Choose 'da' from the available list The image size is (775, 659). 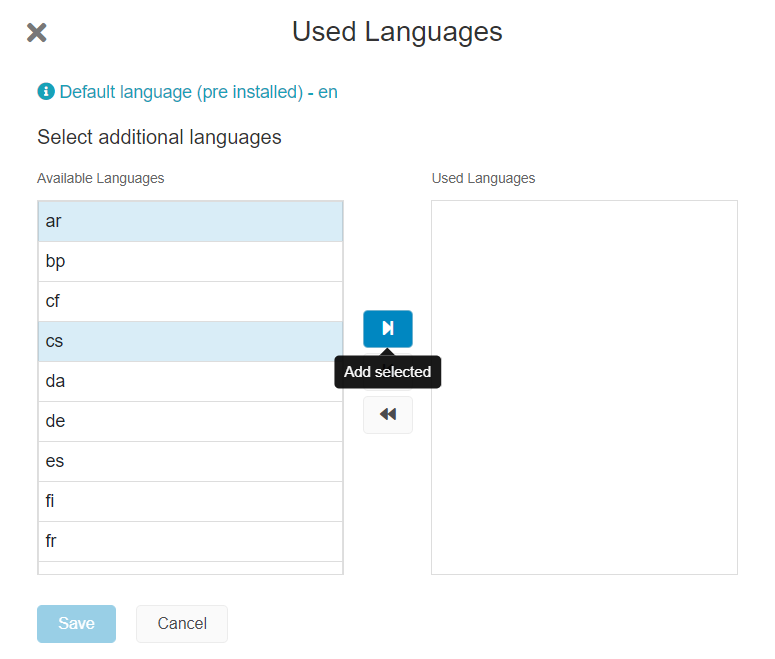pos(190,382)
